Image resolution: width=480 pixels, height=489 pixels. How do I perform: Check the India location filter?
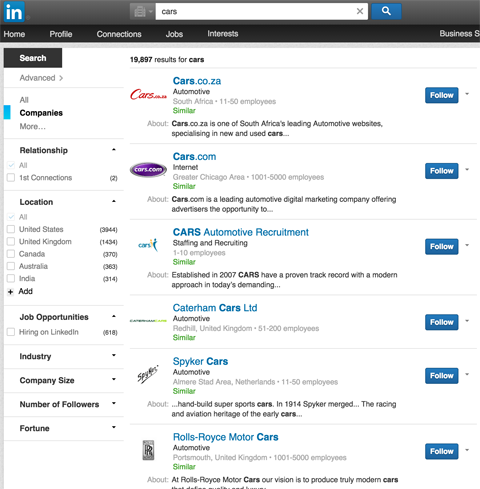pyautogui.click(x=11, y=279)
